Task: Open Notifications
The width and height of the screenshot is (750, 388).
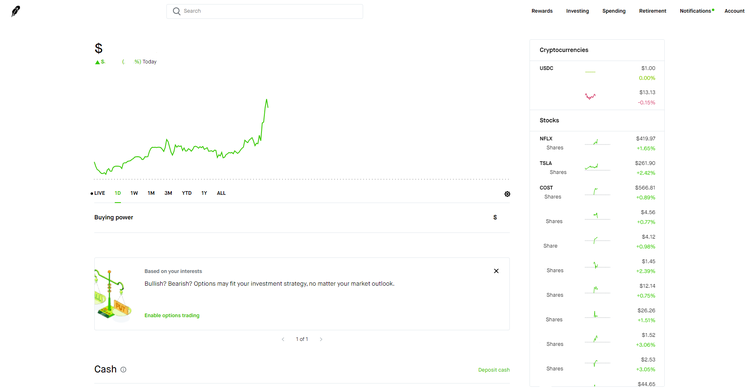Action: [696, 11]
